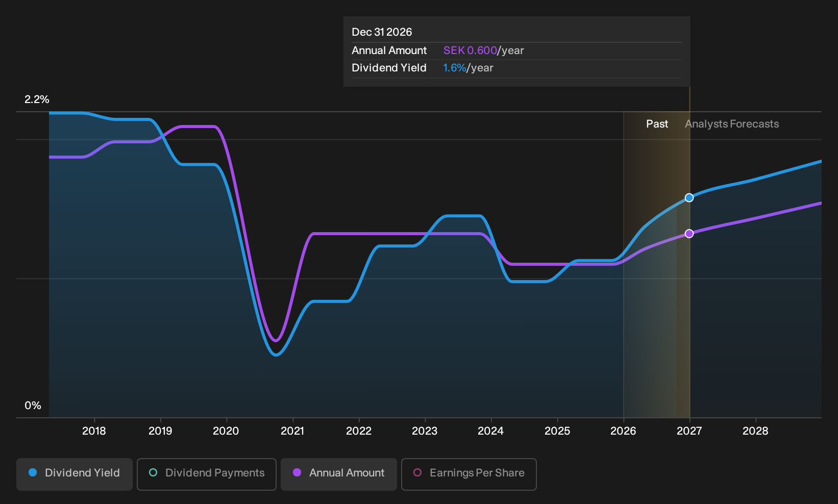Click the 1.6% dividend yield value
This screenshot has width=838, height=504.
pos(455,68)
